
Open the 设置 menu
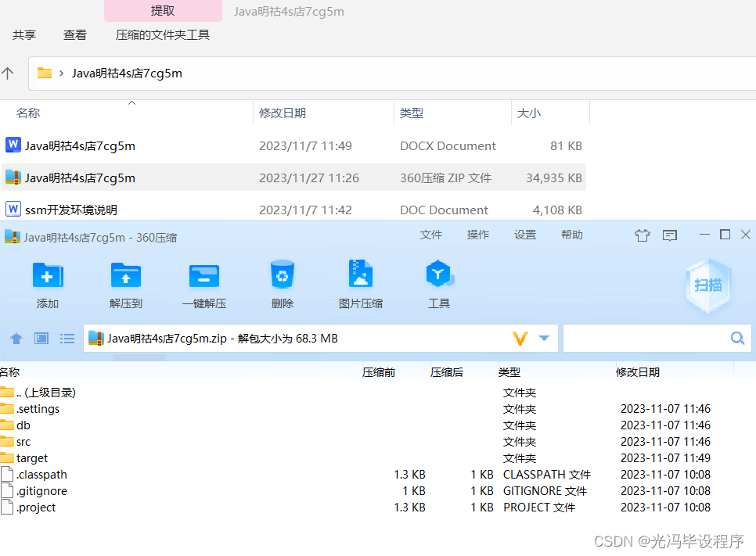(525, 235)
